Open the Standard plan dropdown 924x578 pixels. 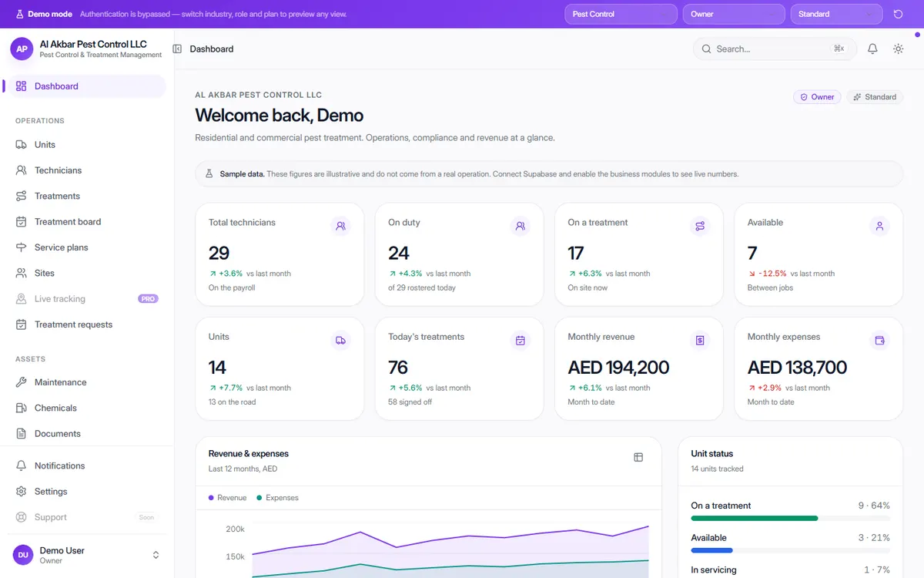tap(836, 14)
